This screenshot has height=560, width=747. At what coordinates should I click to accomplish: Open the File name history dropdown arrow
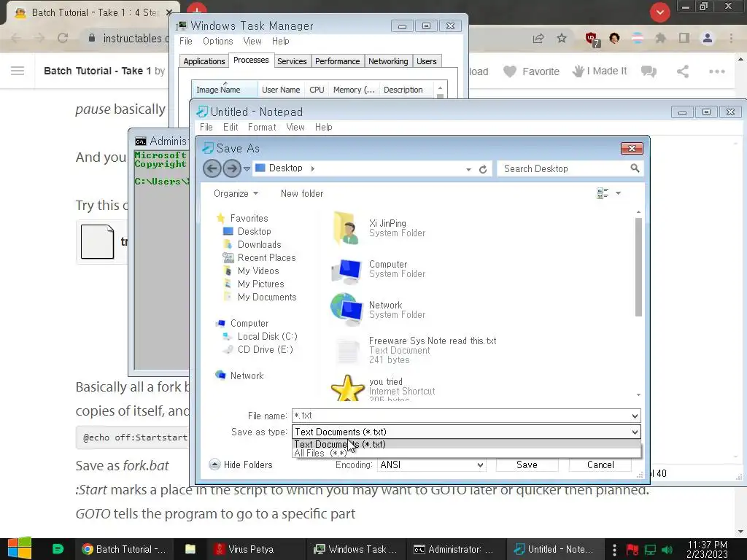click(x=635, y=416)
